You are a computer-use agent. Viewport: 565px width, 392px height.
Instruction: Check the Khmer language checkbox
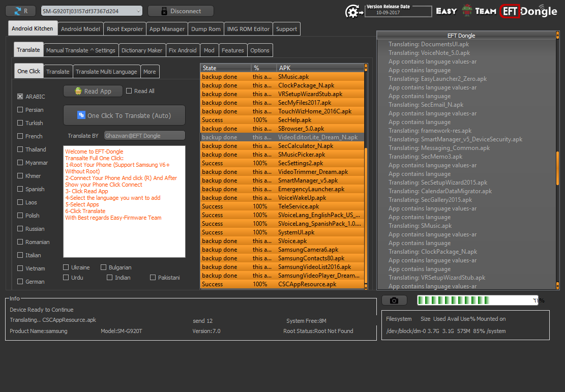pyautogui.click(x=20, y=176)
